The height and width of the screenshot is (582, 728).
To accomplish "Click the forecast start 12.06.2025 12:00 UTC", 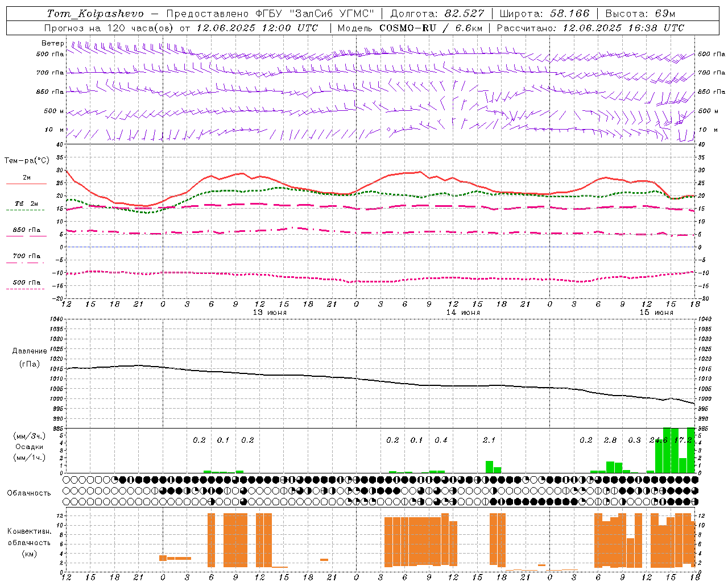I will pyautogui.click(x=257, y=28).
